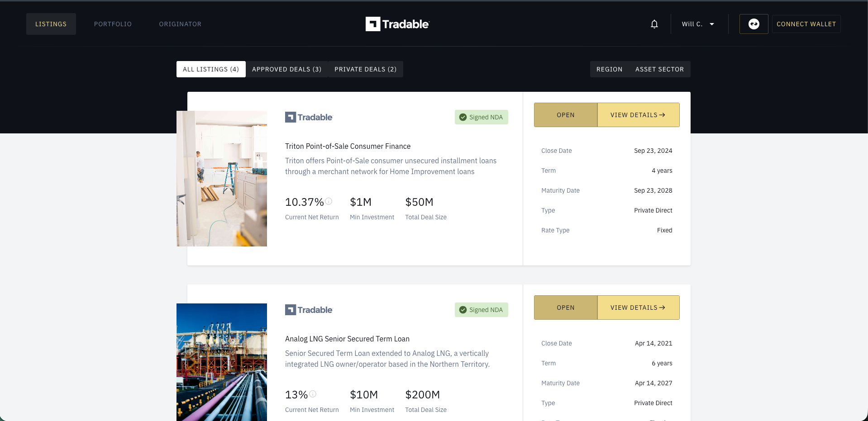Click the wallet link icon button
Image resolution: width=868 pixels, height=421 pixels.
pyautogui.click(x=754, y=24)
